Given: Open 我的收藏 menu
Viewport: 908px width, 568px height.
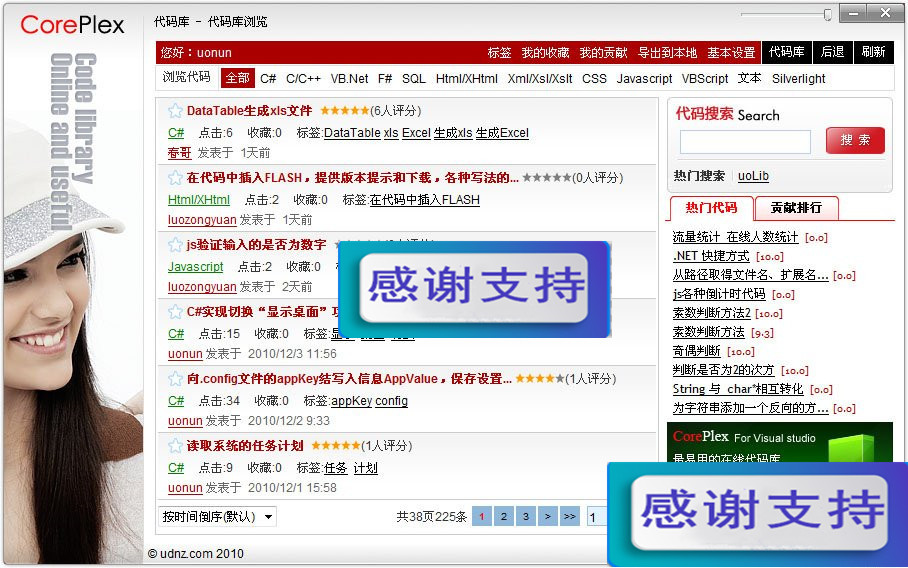Looking at the screenshot, I should point(545,53).
